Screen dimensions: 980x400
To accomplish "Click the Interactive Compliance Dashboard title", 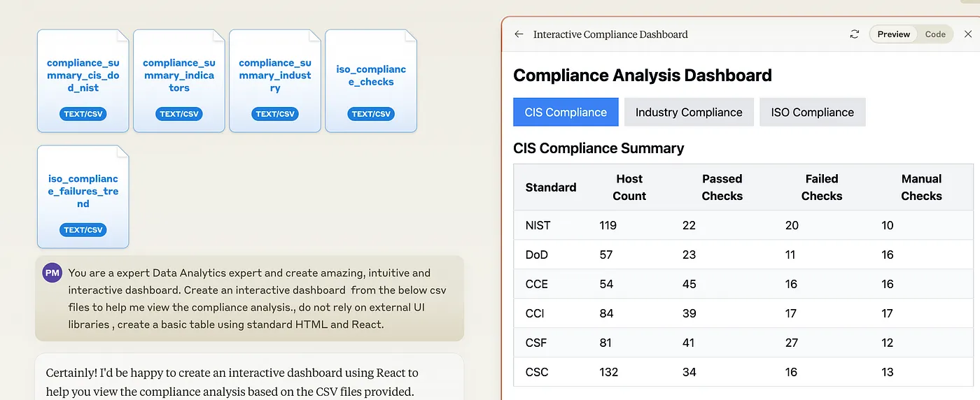I will 610,34.
